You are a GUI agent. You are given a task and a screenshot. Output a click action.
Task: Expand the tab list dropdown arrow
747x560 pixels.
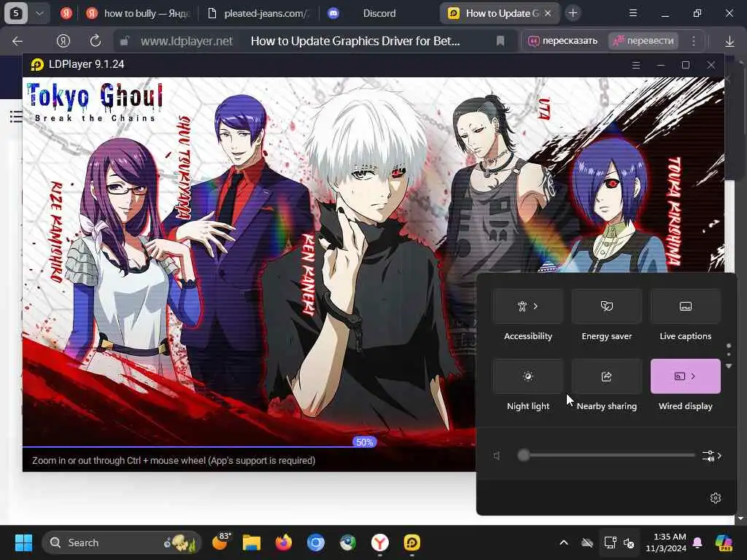pyautogui.click(x=40, y=13)
